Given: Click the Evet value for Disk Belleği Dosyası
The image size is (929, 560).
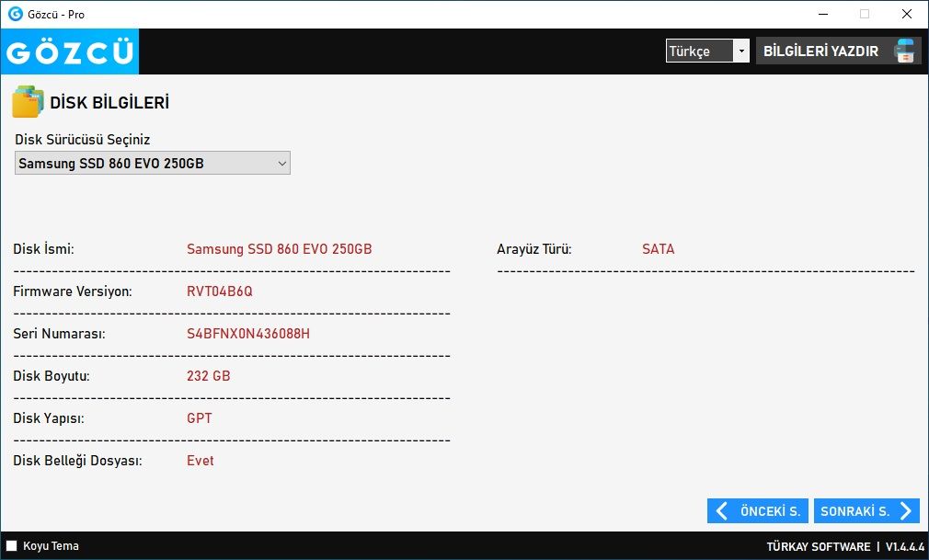Looking at the screenshot, I should (201, 461).
